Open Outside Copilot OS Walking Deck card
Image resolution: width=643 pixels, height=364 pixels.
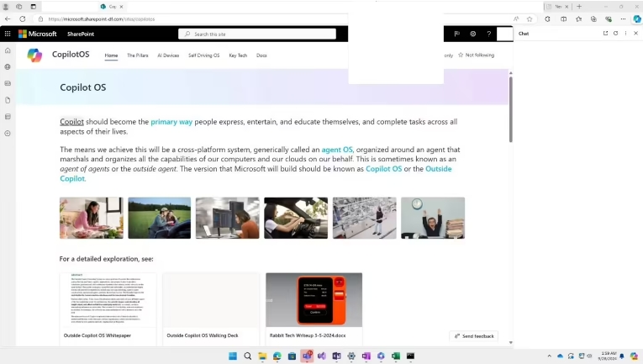click(211, 309)
